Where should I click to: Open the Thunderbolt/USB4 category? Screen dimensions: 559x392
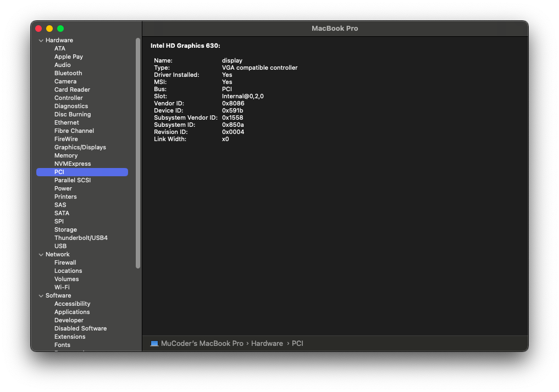pyautogui.click(x=81, y=238)
